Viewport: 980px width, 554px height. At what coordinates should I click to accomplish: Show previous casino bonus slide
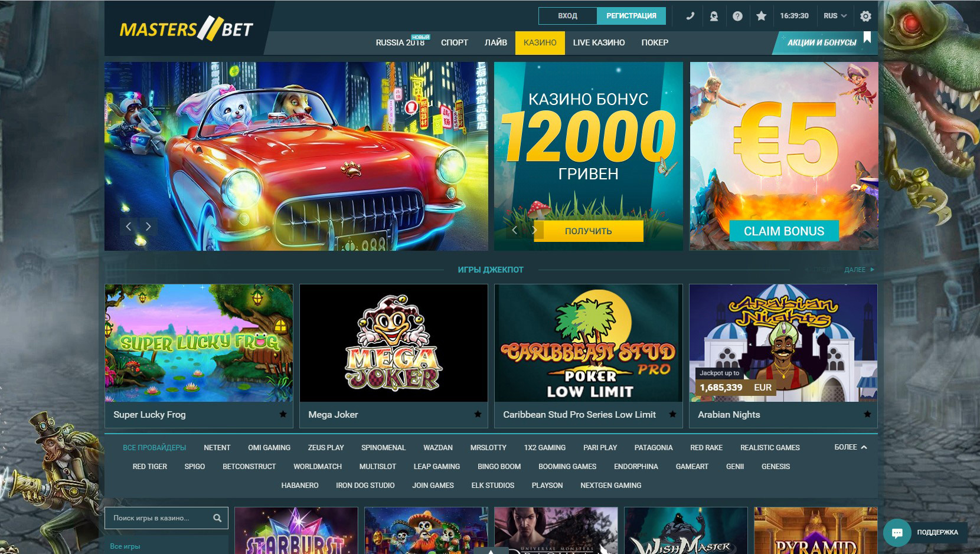(x=515, y=230)
